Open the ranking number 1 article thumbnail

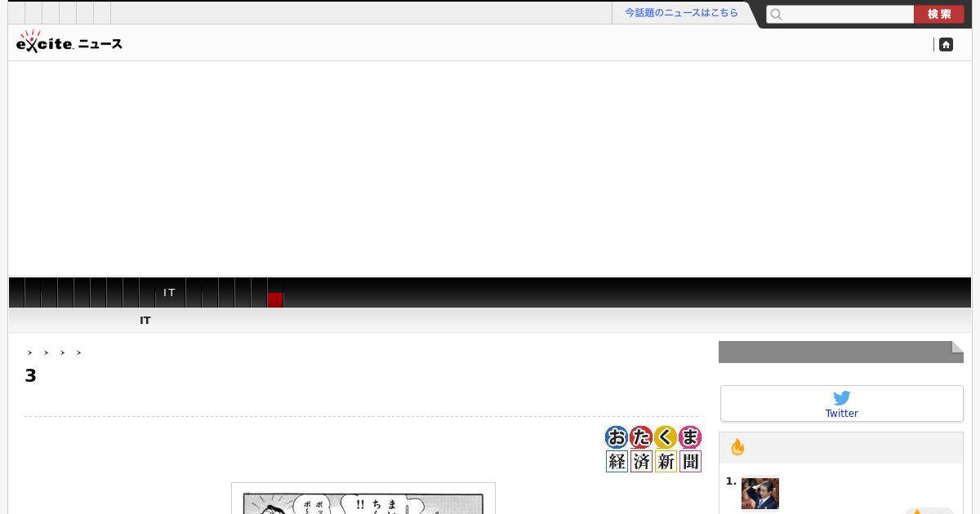coord(760,493)
